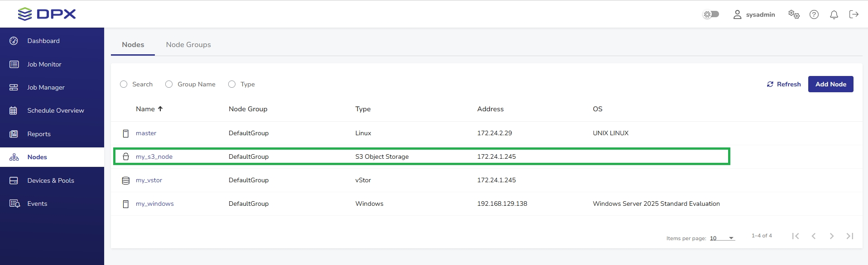The width and height of the screenshot is (868, 265).
Task: Switch to the Node Groups tab
Action: [x=188, y=45]
